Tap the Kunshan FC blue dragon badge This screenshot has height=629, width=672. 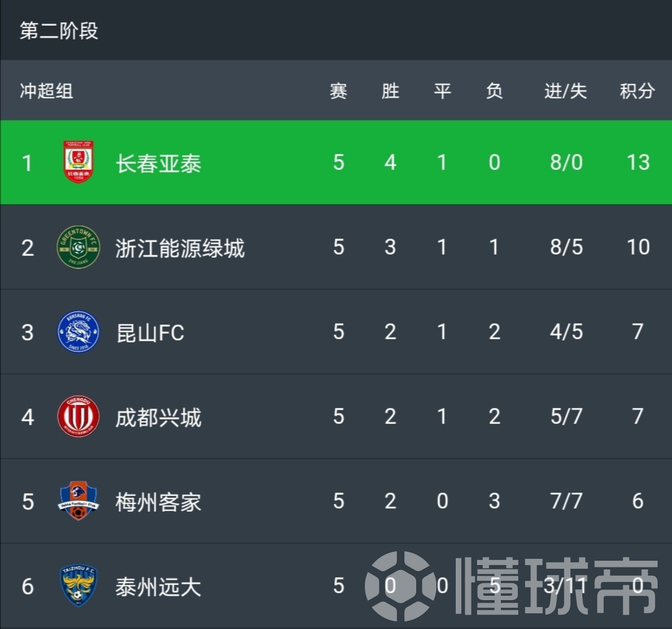[78, 332]
